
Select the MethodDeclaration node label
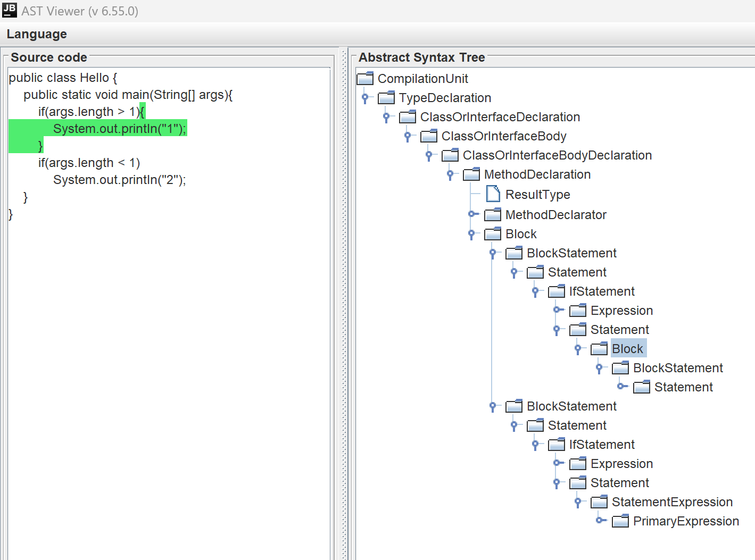pyautogui.click(x=537, y=174)
